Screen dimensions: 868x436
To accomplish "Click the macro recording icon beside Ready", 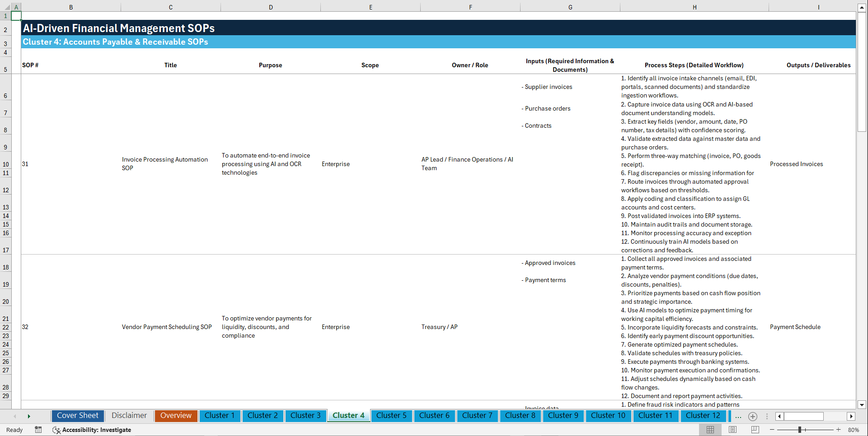I will (38, 430).
